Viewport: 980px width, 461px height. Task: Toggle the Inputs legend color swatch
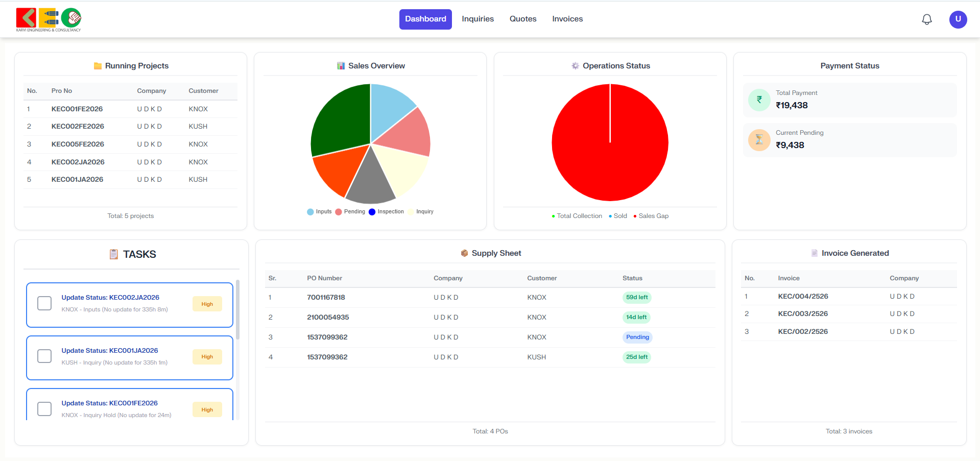pos(310,212)
